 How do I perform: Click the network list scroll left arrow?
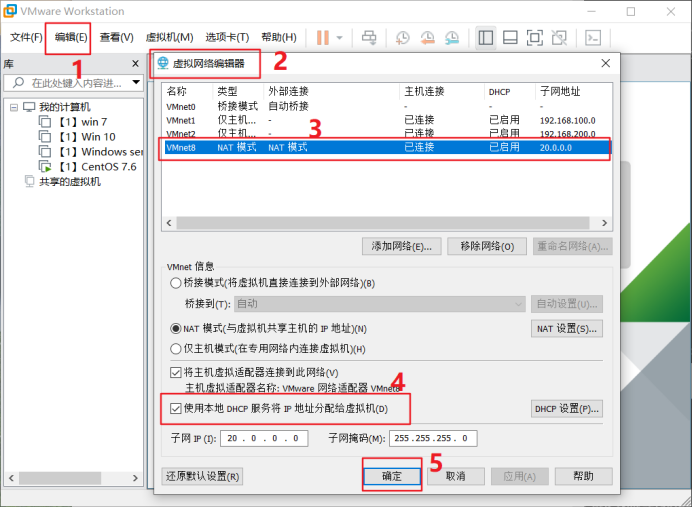tap(169, 223)
